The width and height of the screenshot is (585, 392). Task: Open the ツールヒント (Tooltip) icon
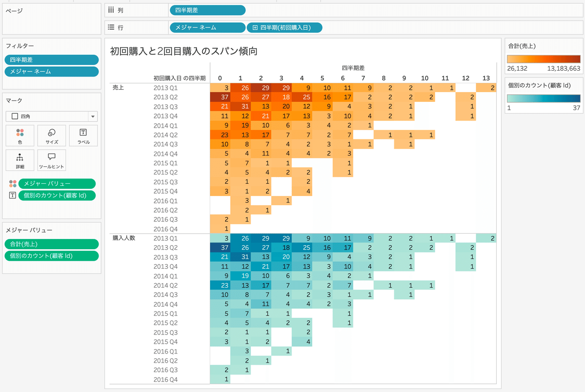coord(51,160)
